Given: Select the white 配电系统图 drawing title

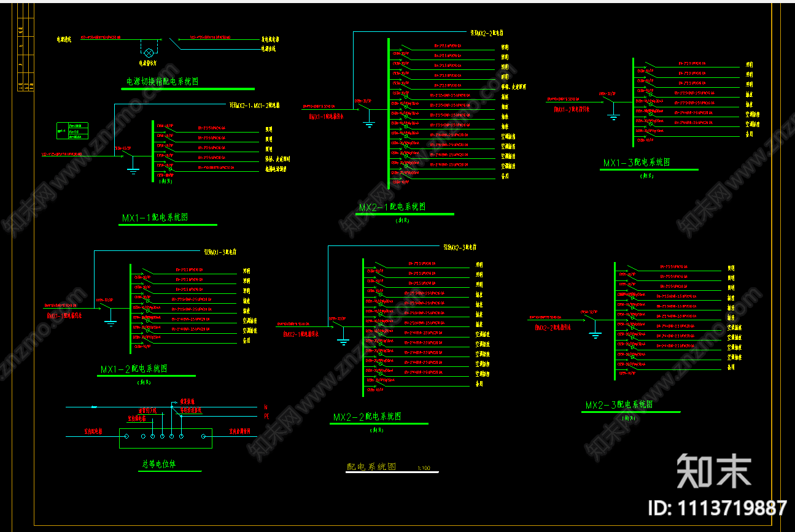Looking at the screenshot, I should point(371,467).
